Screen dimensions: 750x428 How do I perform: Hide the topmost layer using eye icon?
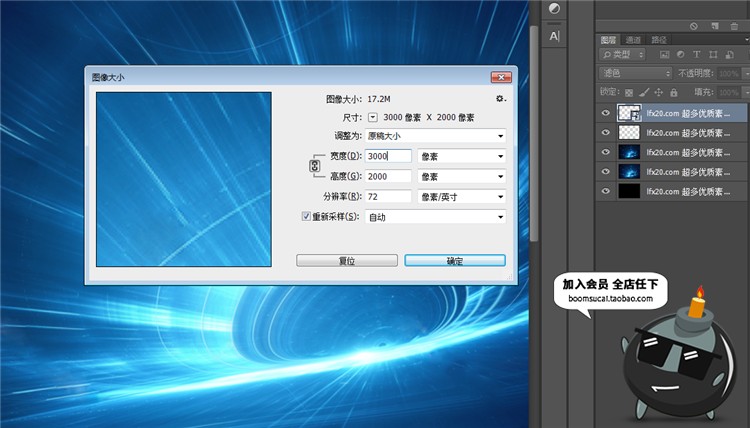pyautogui.click(x=606, y=114)
